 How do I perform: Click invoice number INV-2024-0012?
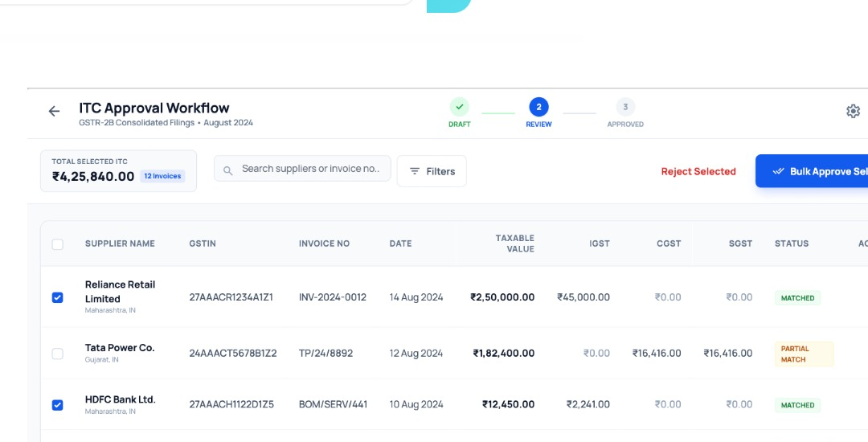tap(333, 297)
